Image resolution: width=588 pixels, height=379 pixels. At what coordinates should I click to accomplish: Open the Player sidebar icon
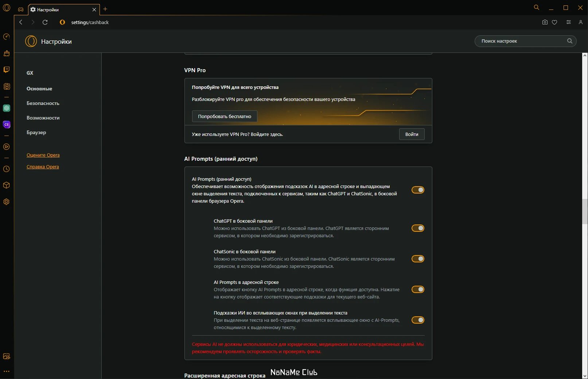(x=7, y=147)
